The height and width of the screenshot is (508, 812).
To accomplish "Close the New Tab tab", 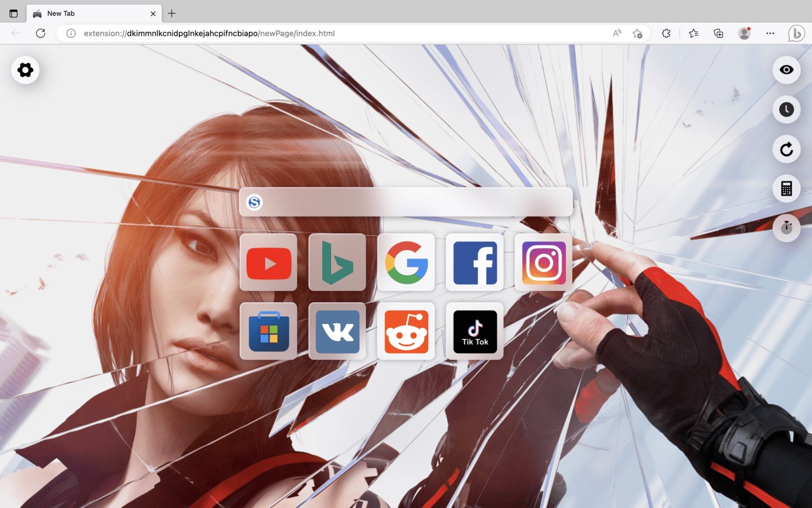I will 153,13.
